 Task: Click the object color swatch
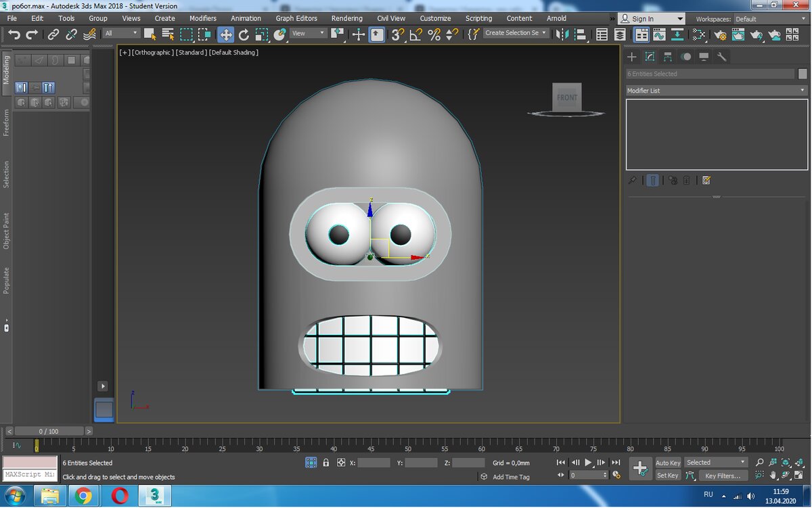(803, 74)
